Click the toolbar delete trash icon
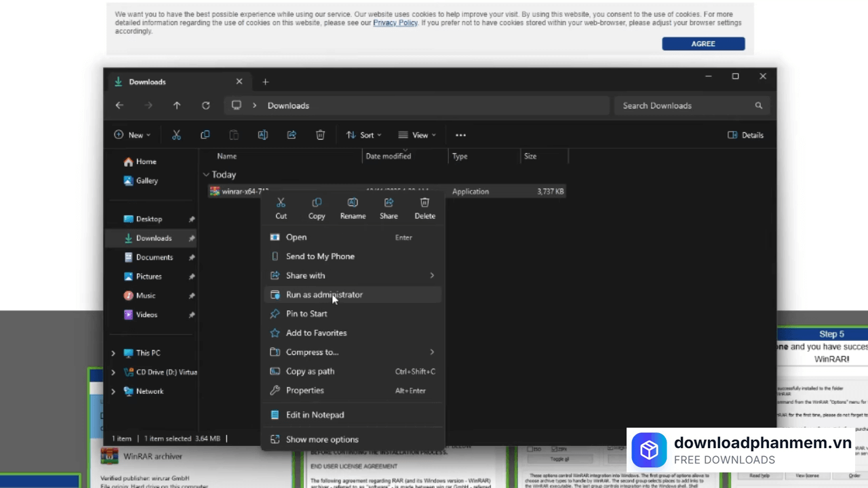 [320, 135]
